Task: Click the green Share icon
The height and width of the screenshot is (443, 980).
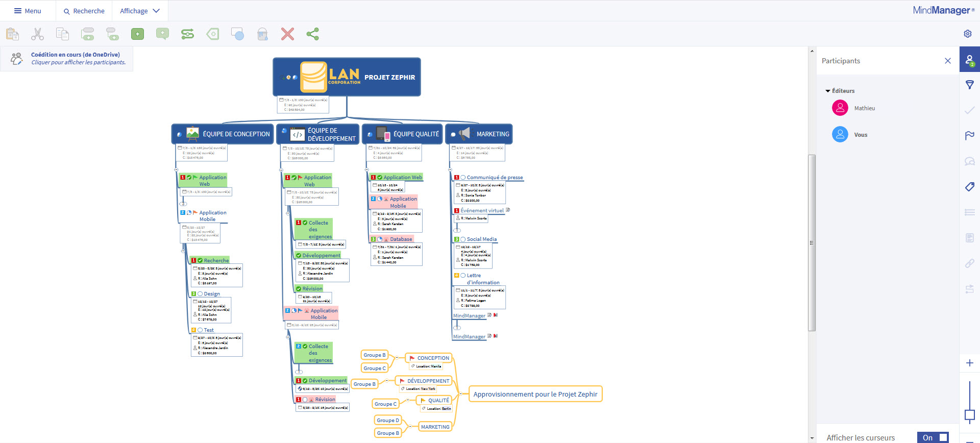Action: pyautogui.click(x=312, y=34)
